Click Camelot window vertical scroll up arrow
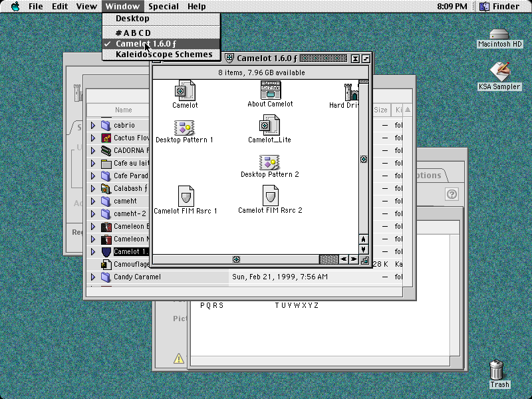532x399 pixels. 363,239
